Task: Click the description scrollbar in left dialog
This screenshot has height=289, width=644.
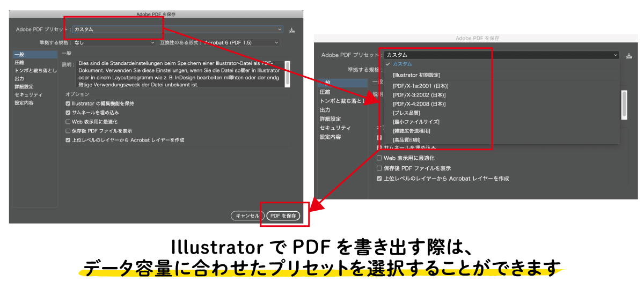Action: click(288, 73)
